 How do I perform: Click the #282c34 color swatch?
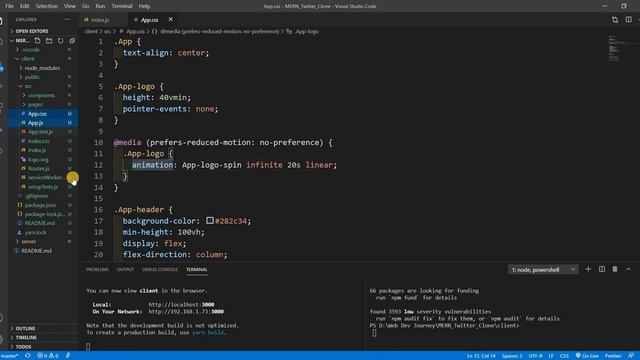(210, 220)
